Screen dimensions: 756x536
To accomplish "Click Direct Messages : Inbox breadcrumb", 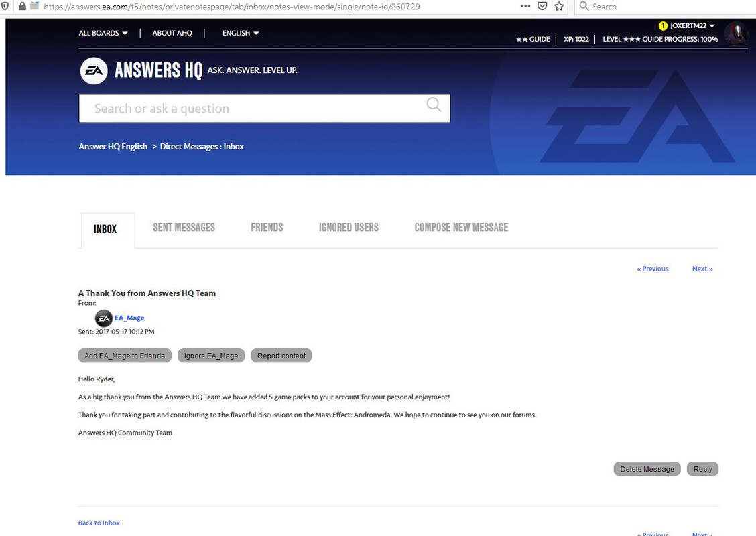I will (x=202, y=147).
